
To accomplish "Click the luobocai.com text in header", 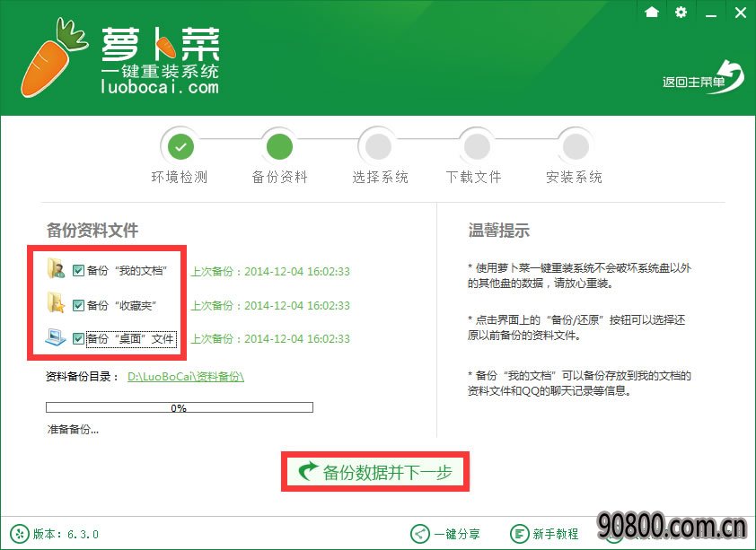I will click(160, 87).
